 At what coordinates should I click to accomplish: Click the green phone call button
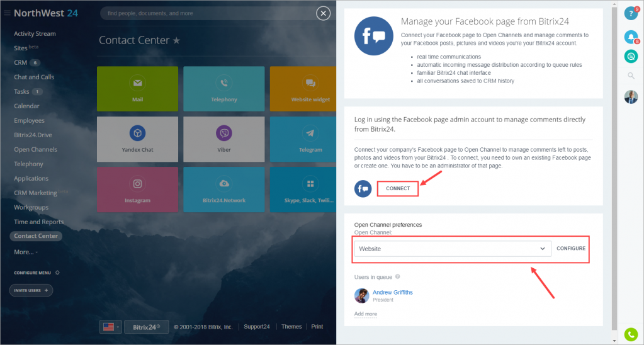point(631,334)
